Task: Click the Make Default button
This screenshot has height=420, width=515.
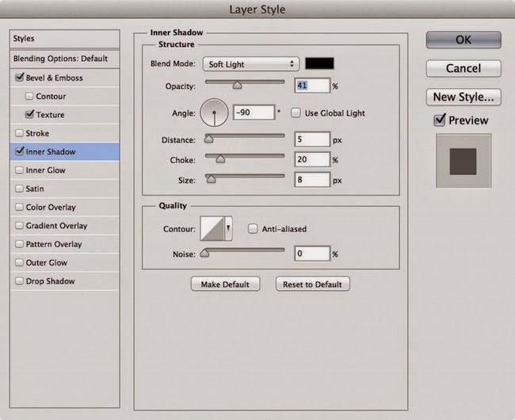Action: (225, 284)
